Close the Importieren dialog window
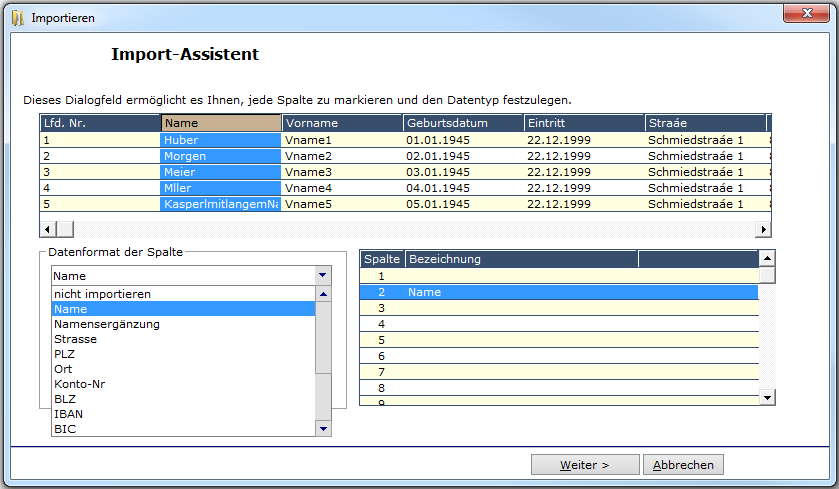This screenshot has height=489, width=839. [x=807, y=13]
